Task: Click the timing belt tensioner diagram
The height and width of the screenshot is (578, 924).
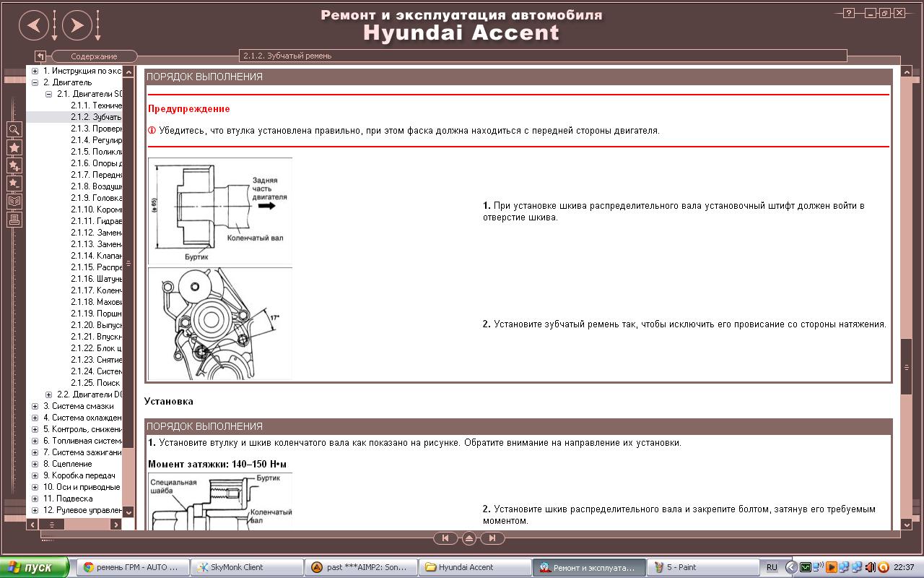Action: 220,324
